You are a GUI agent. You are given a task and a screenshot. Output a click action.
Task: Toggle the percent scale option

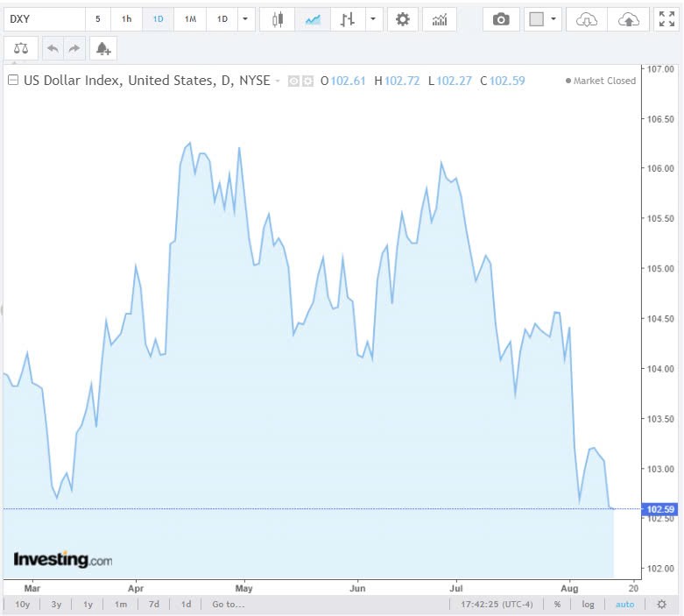tap(557, 604)
